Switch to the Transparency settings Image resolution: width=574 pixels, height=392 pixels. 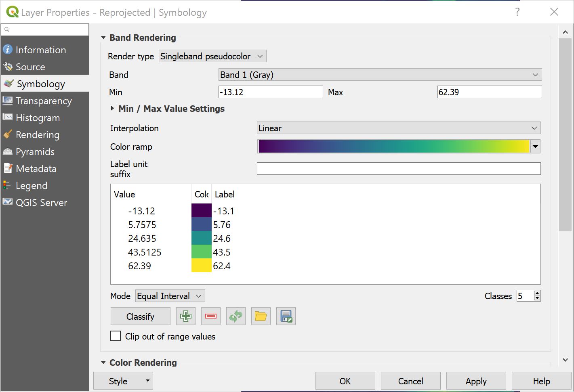coord(44,101)
